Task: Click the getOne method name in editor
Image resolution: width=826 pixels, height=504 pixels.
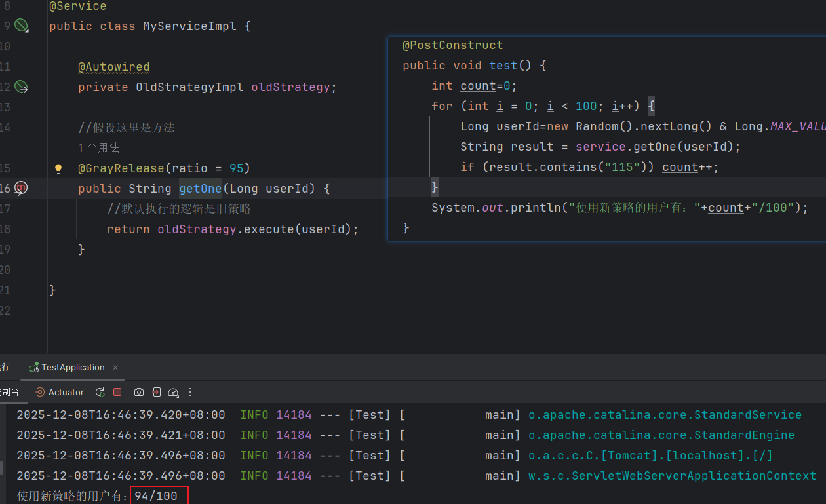Action: [201, 189]
